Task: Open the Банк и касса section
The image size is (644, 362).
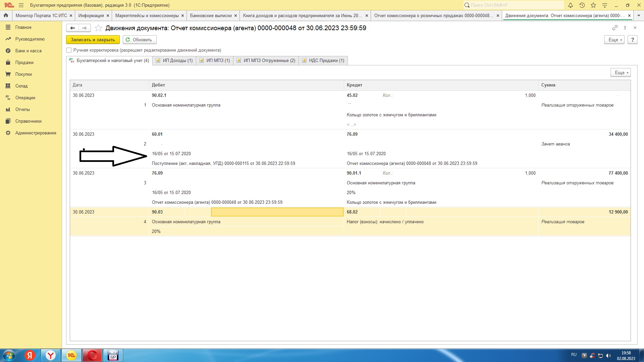Action: (x=28, y=51)
